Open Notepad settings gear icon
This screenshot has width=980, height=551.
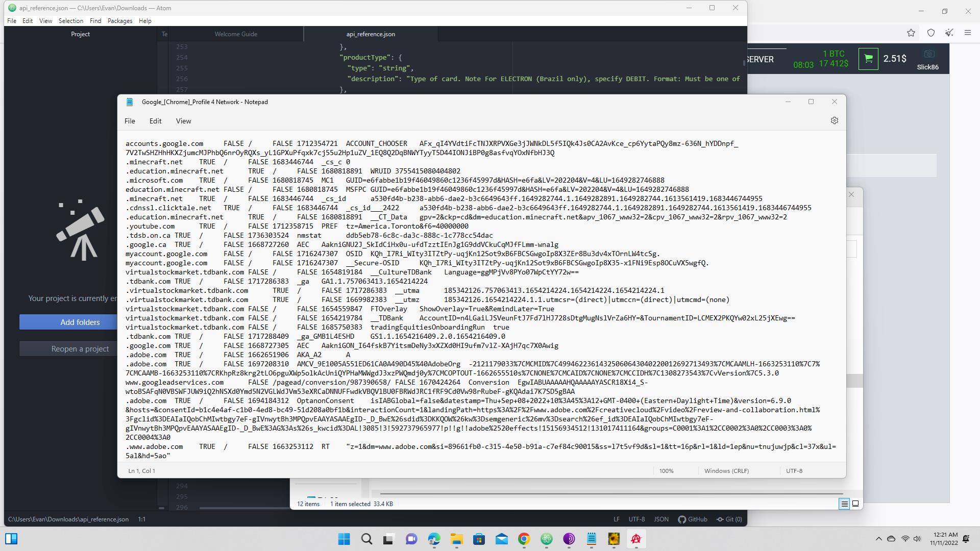[x=834, y=121]
